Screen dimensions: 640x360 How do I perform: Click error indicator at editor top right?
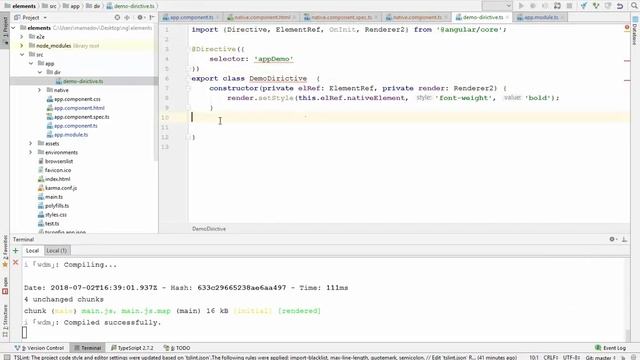tap(627, 27)
